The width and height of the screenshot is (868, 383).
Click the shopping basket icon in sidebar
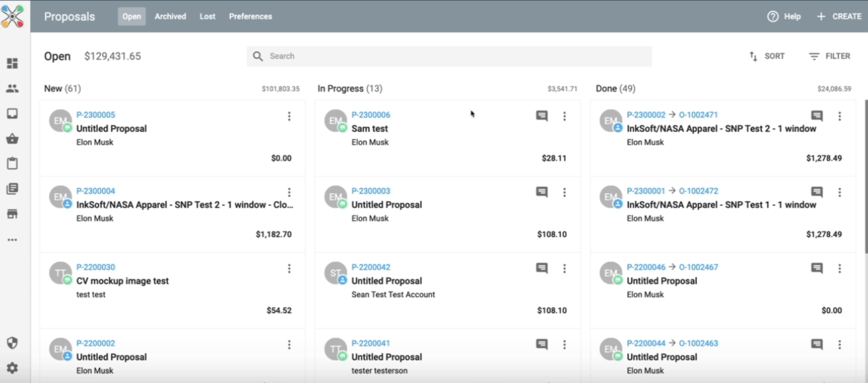(12, 139)
